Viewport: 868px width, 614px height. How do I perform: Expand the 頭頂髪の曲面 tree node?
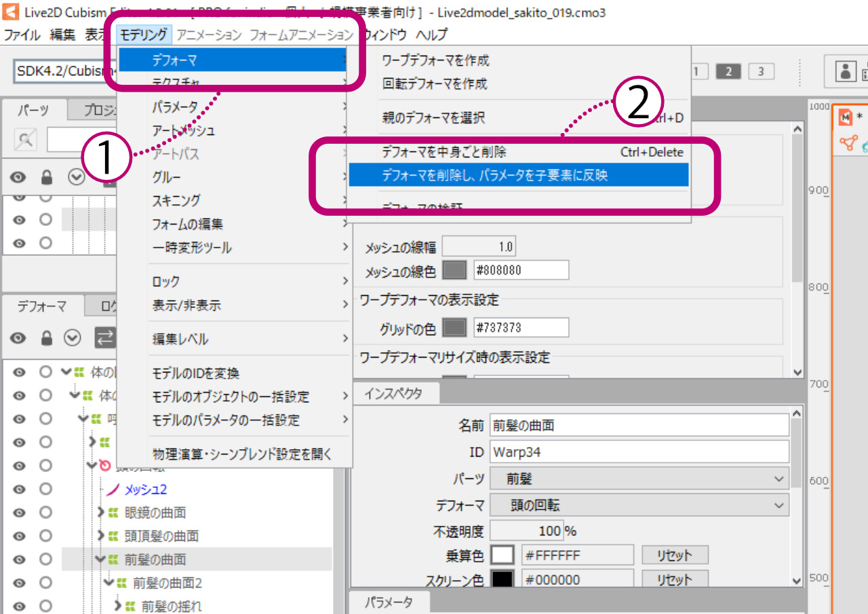pos(102,536)
